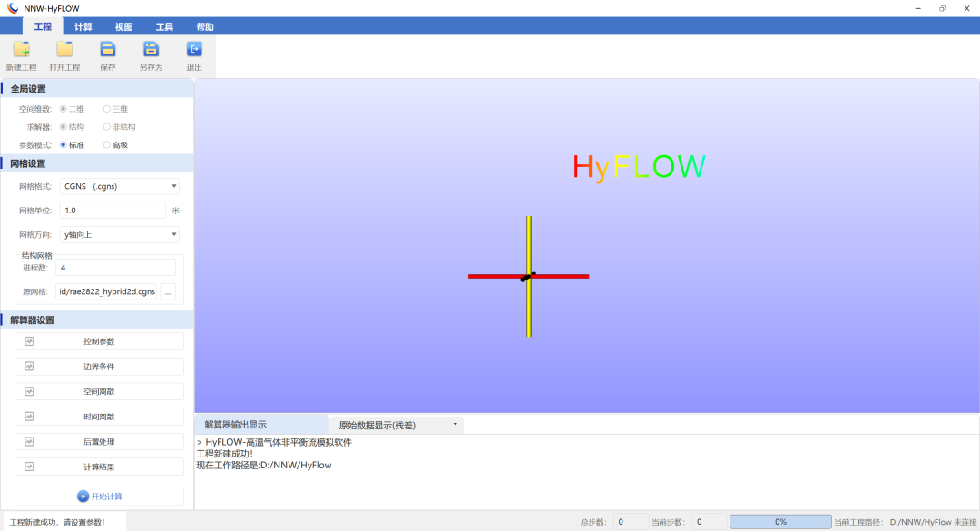Click the 0% progress bar
This screenshot has height=531, width=980.
(780, 522)
